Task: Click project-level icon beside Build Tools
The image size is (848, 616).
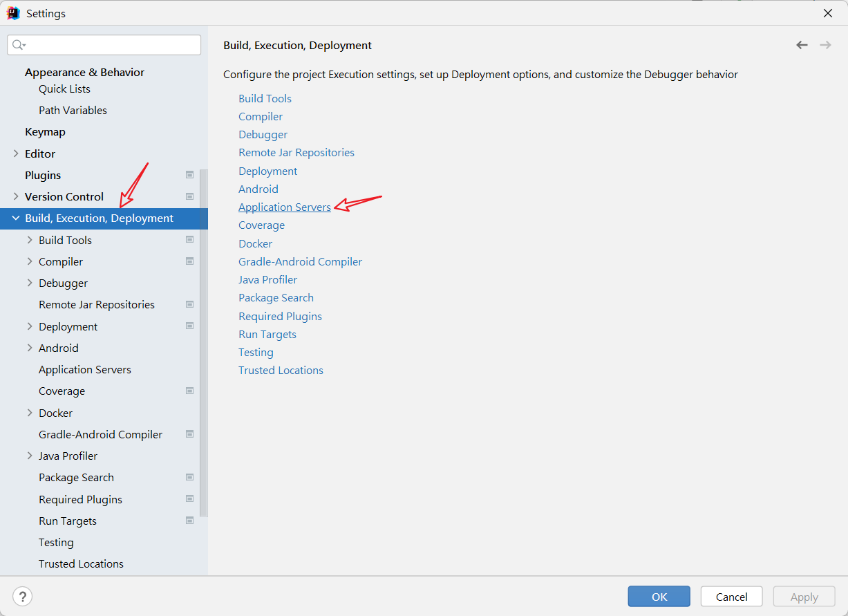Action: (x=189, y=240)
